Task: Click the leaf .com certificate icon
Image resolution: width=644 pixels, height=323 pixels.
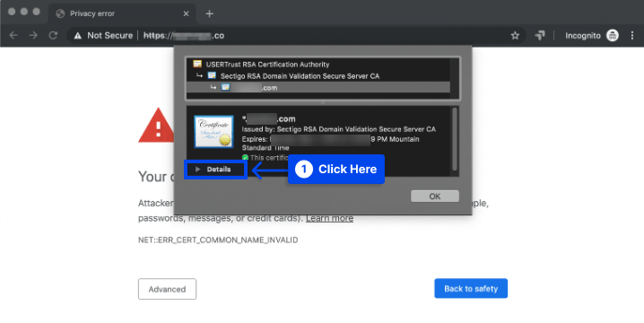Action: (x=225, y=87)
